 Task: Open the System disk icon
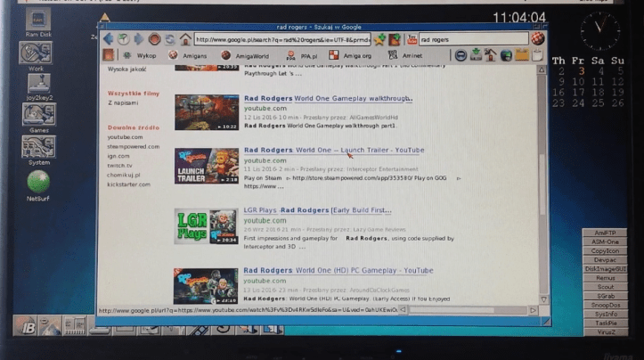pyautogui.click(x=38, y=146)
